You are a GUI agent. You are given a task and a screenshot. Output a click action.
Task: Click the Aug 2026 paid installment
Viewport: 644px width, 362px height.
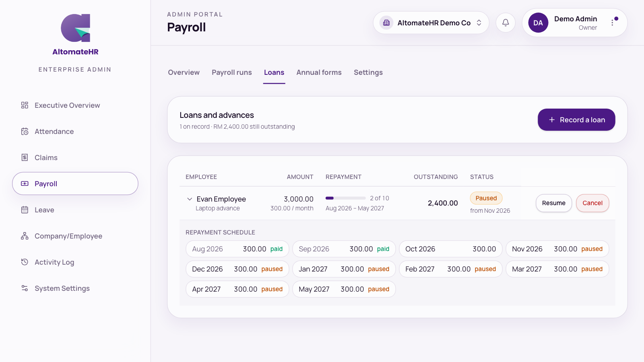237,249
